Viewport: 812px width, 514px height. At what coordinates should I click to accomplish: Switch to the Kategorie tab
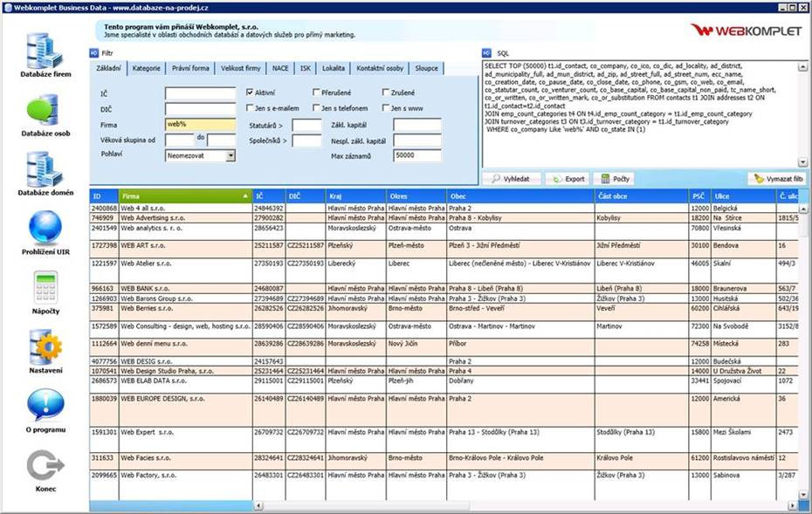pyautogui.click(x=146, y=68)
